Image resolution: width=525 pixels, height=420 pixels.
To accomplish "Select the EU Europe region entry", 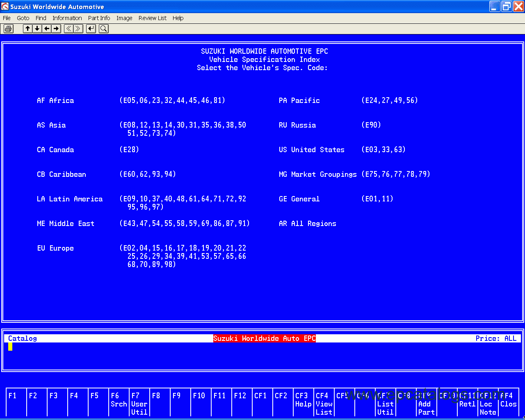I will [55, 248].
